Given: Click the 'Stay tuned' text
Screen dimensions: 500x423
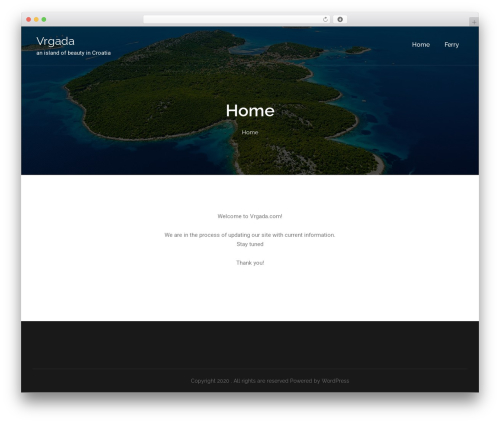Looking at the screenshot, I should 250,244.
